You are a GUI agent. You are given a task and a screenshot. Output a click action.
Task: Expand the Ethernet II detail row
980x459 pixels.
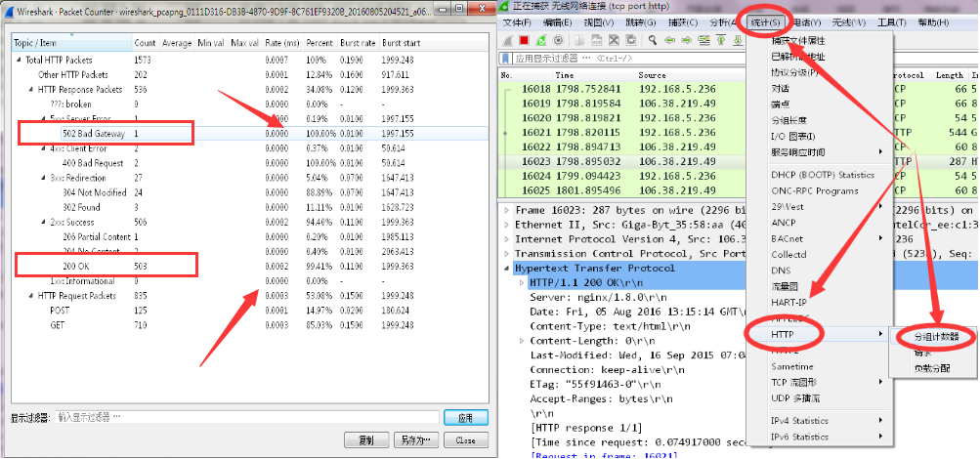pos(507,225)
